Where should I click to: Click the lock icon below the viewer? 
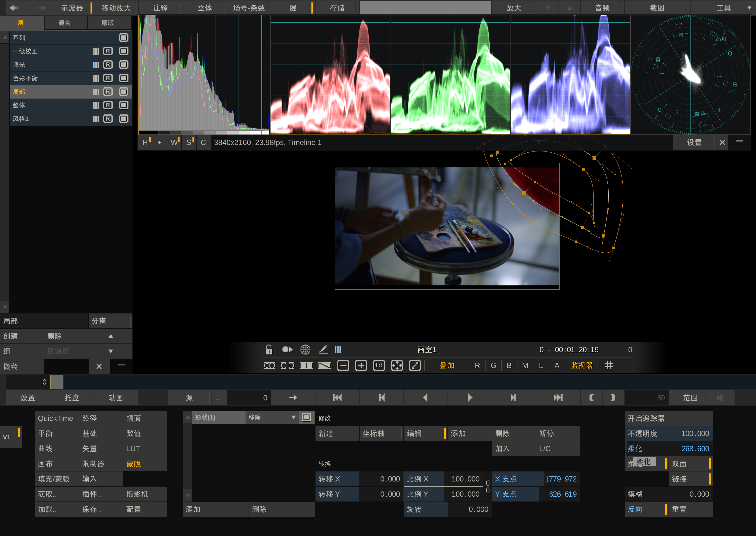[269, 349]
